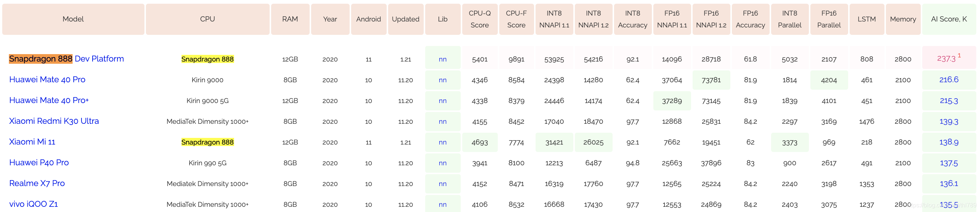Click nn link in Snapdragon 888 Dev Platform row
The width and height of the screenshot is (980, 212).
[x=443, y=59]
